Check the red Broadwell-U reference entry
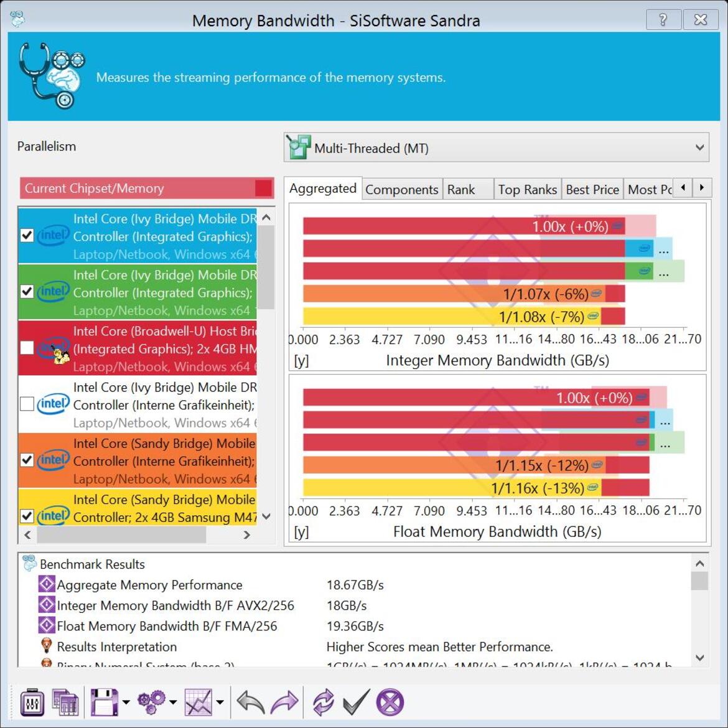 tap(27, 348)
